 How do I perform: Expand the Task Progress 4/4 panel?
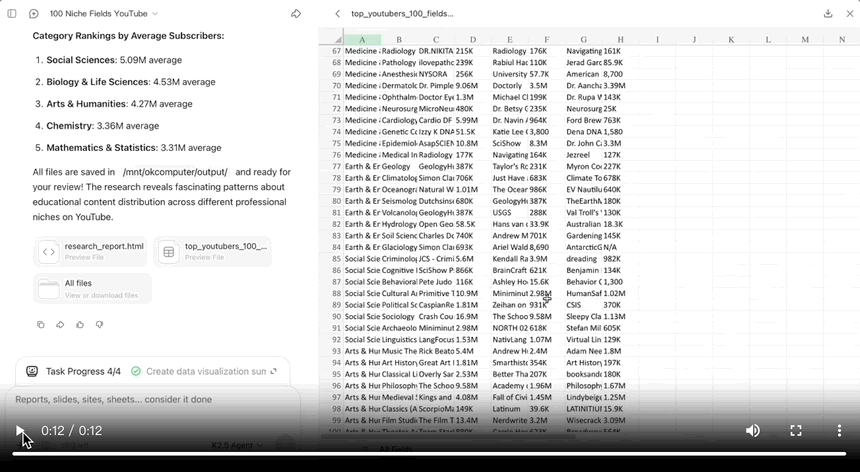pos(274,371)
